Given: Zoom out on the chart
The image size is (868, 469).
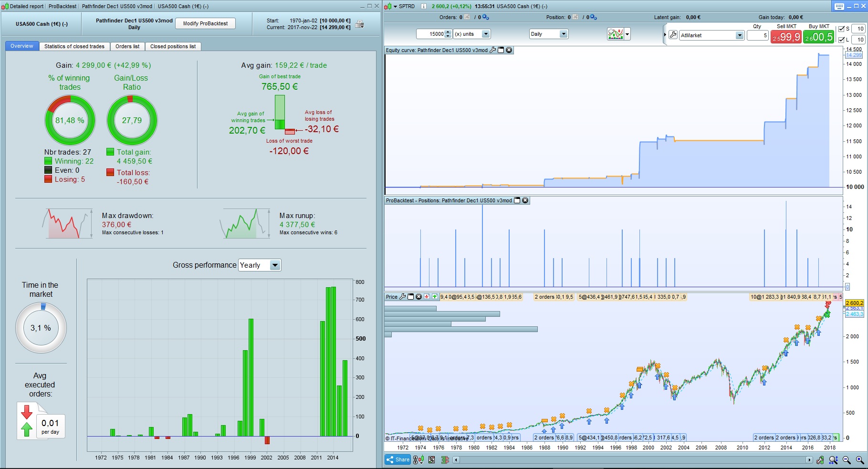Looking at the screenshot, I should pyautogui.click(x=847, y=460).
